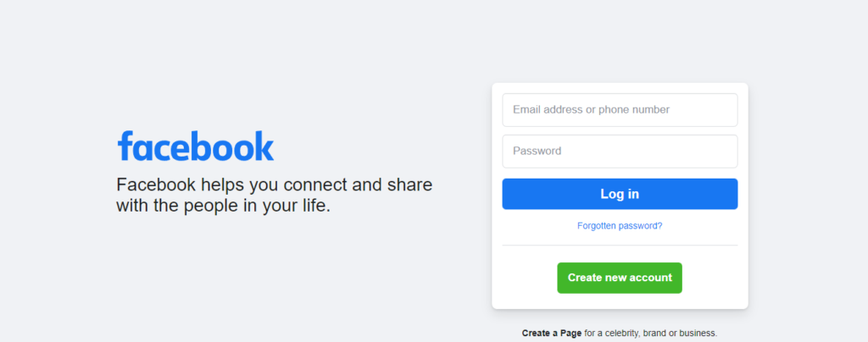Open the Create a Page link
The height and width of the screenshot is (342, 868).
pos(551,334)
